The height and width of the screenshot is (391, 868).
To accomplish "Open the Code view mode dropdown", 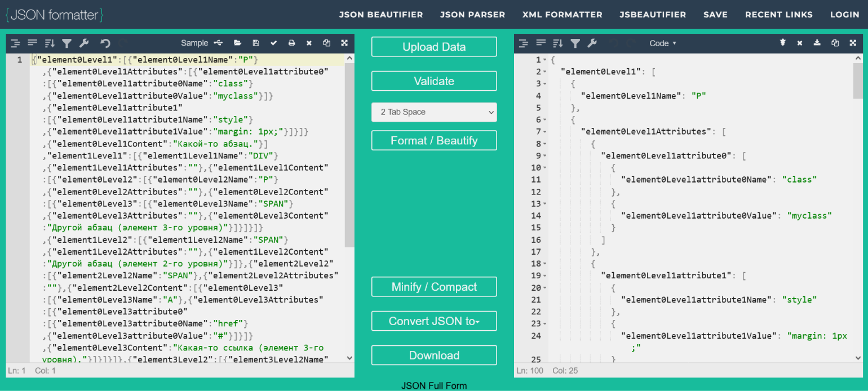I will (662, 43).
